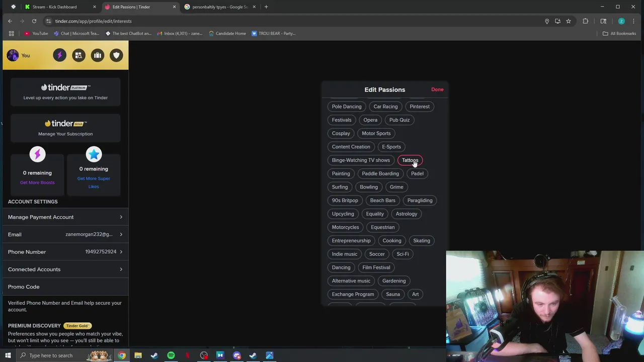Click the Get More Boosts link

[37, 183]
